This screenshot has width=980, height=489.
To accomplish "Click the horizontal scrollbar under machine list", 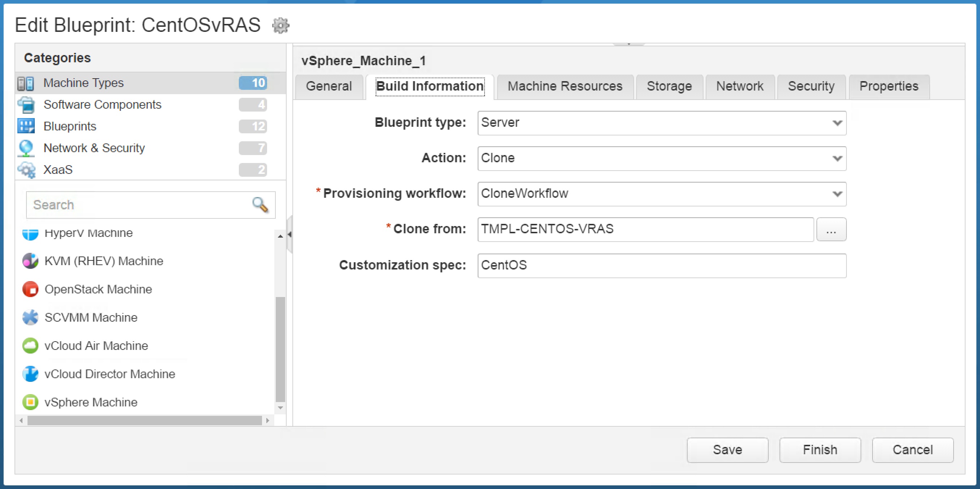I will [x=144, y=421].
